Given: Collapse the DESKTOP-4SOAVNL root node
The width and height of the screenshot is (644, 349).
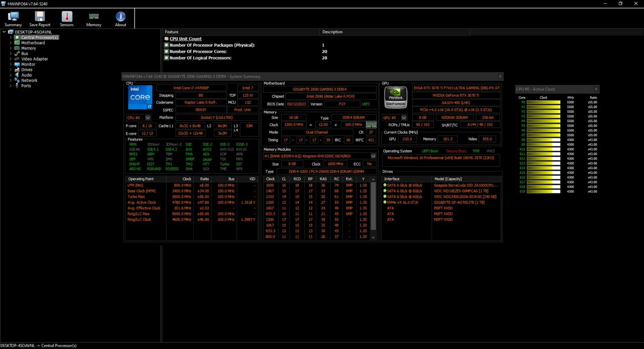Looking at the screenshot, I should pos(4,32).
